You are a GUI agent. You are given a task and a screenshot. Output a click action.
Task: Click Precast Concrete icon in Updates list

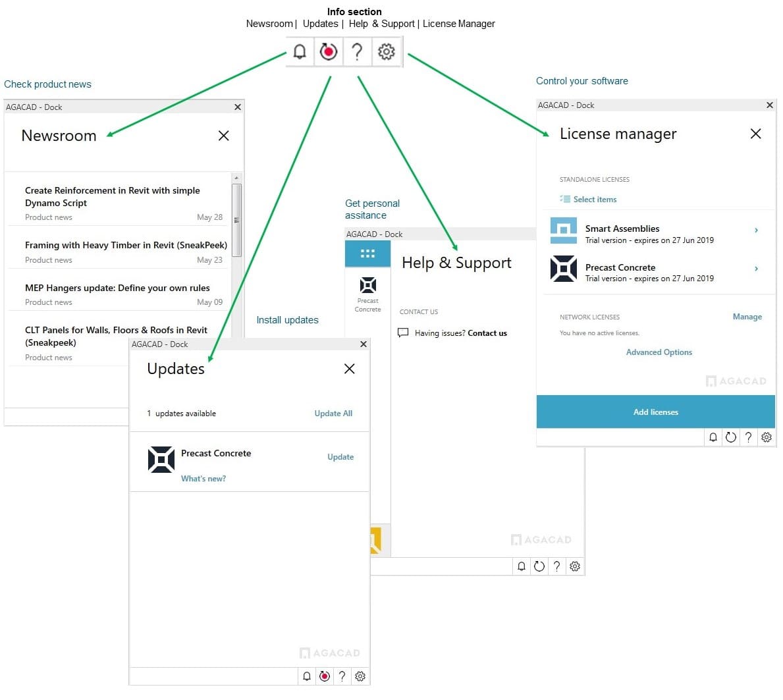161,460
